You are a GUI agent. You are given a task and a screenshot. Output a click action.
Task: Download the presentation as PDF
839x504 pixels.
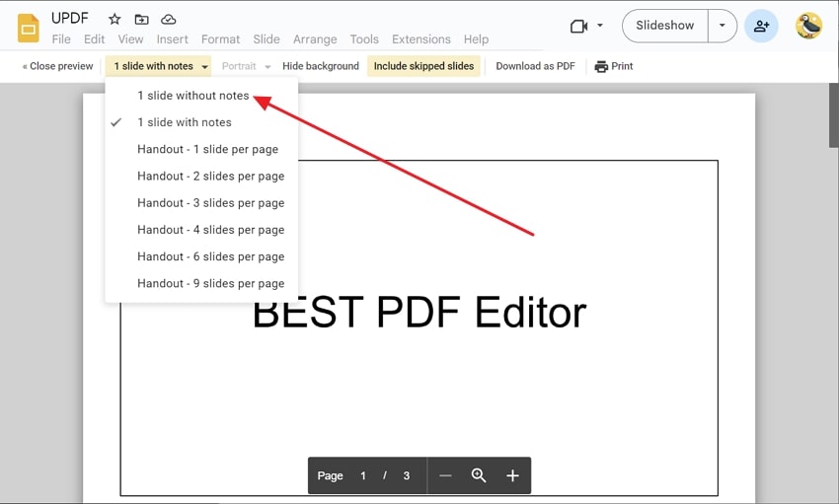pos(535,66)
